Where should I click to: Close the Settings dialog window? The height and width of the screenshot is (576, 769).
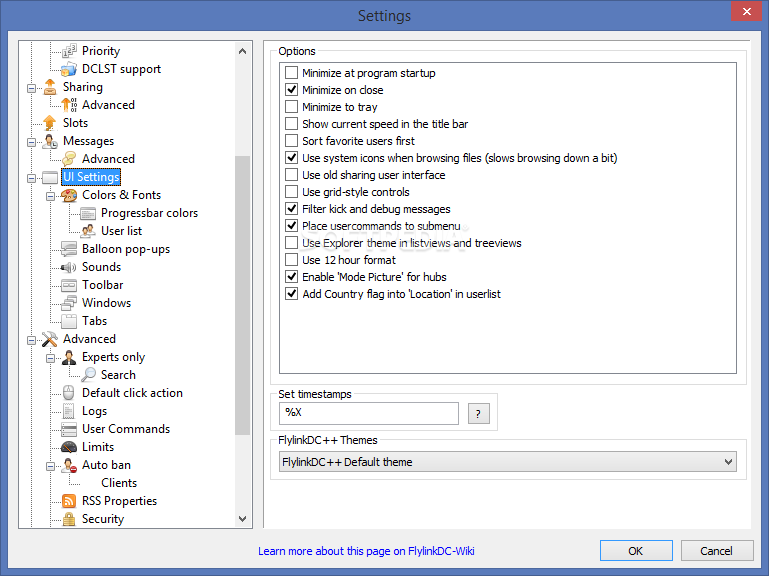(746, 11)
